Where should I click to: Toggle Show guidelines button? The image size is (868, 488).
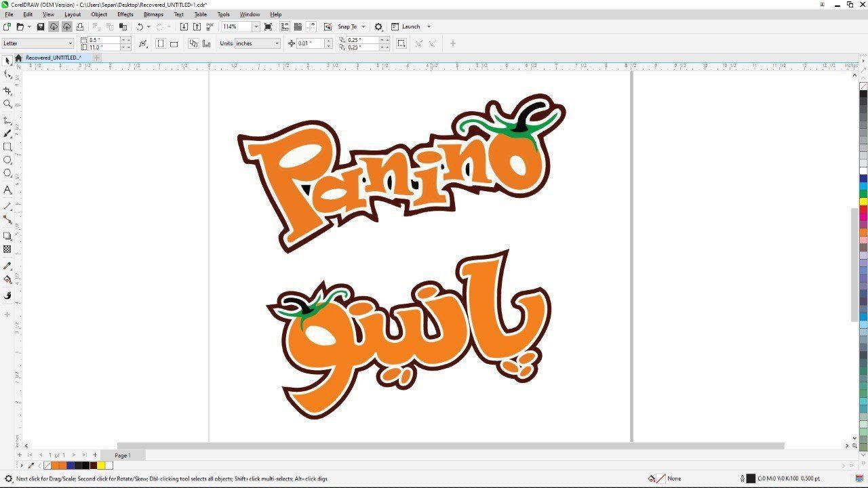coord(311,26)
